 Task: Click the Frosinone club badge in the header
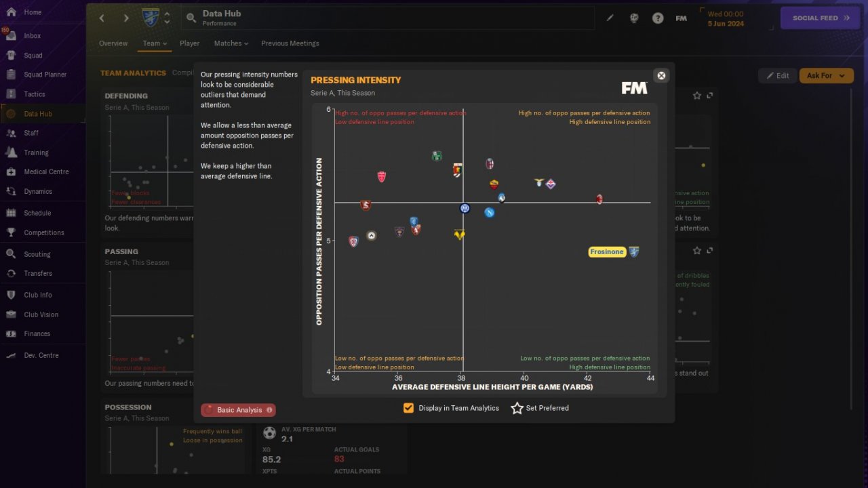[151, 18]
